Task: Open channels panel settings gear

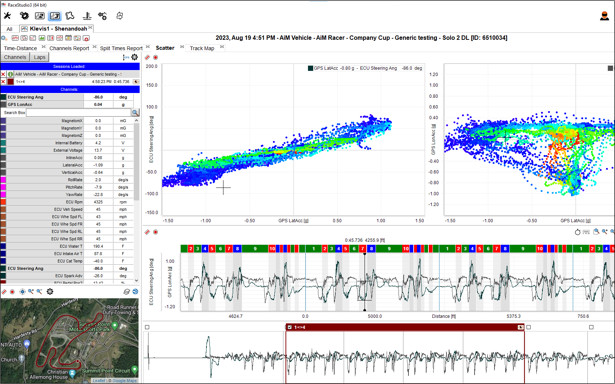Action: point(135,57)
